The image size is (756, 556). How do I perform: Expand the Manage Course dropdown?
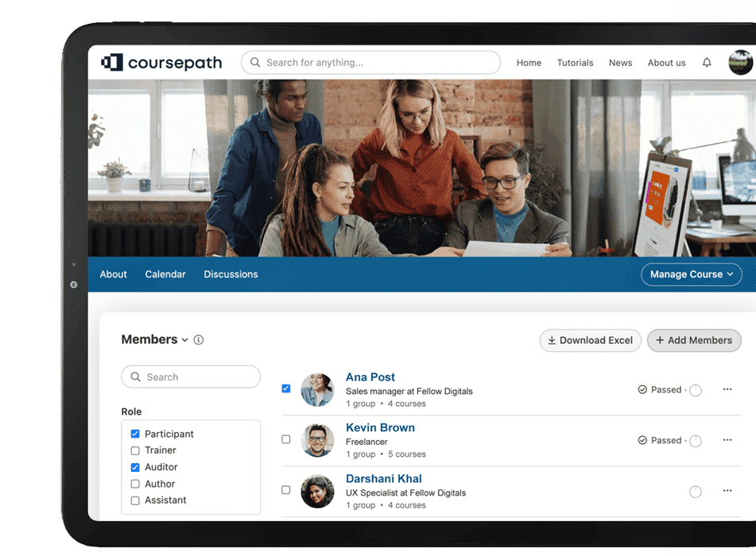[691, 275]
